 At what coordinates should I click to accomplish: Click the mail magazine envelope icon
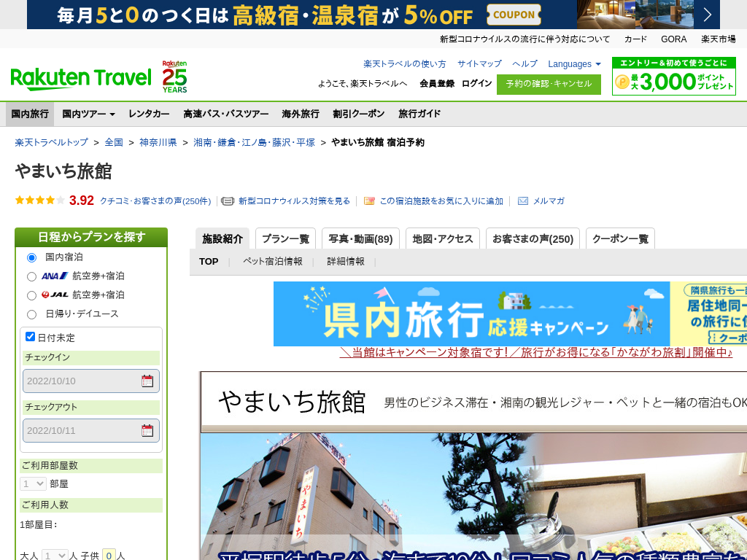tap(522, 201)
